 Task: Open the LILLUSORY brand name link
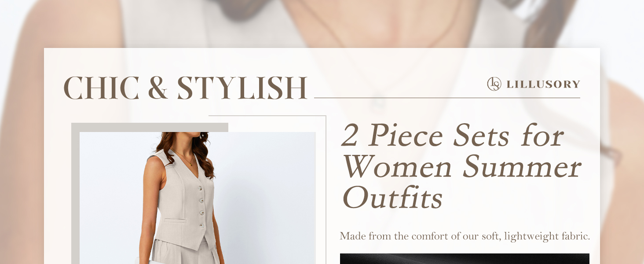(543, 84)
